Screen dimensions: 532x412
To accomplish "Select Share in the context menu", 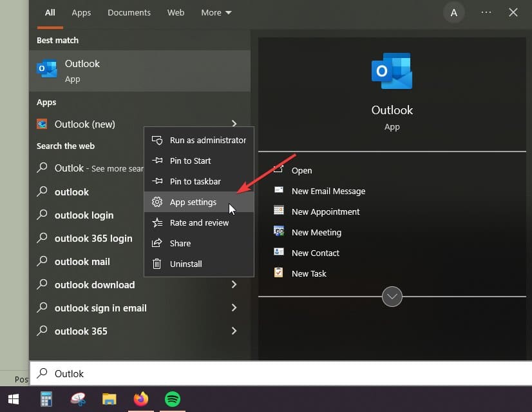I will (199, 243).
